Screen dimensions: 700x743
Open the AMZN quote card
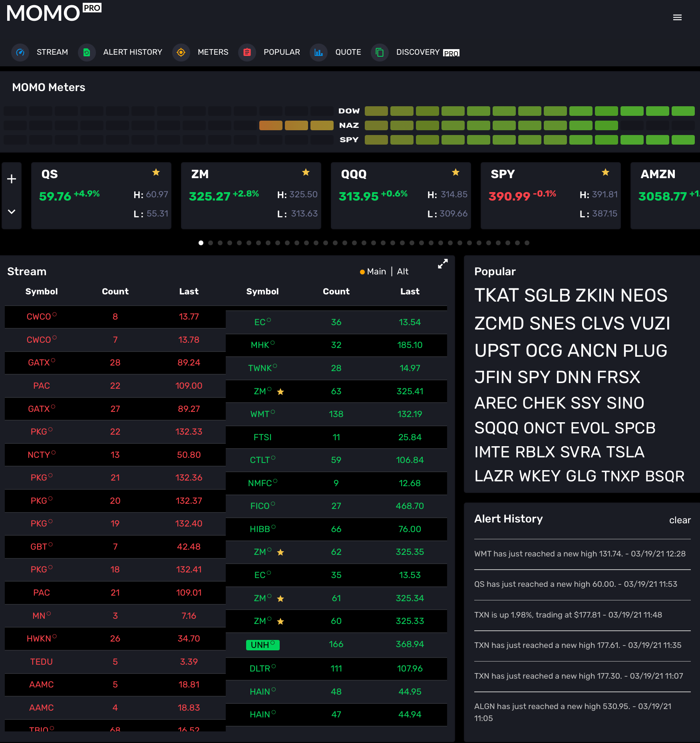(665, 196)
